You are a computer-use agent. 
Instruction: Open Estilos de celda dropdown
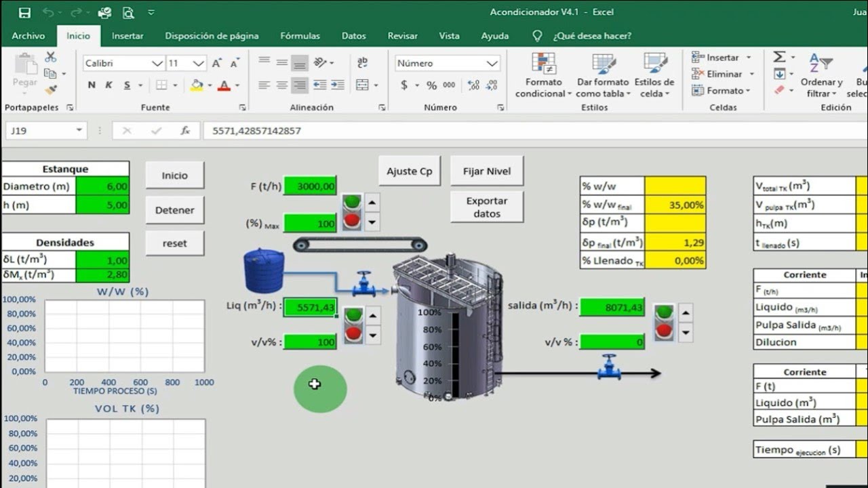click(654, 76)
